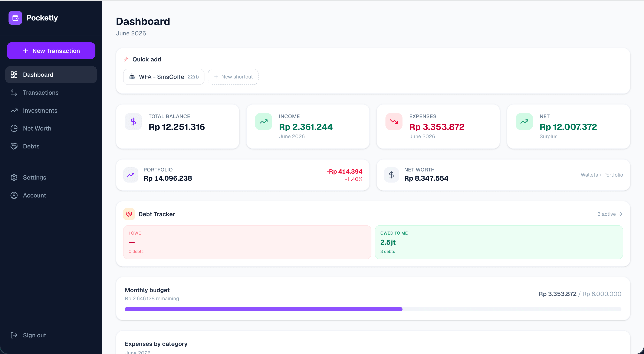Click the plus icon in New shortcut
Image resolution: width=644 pixels, height=354 pixels.
216,77
